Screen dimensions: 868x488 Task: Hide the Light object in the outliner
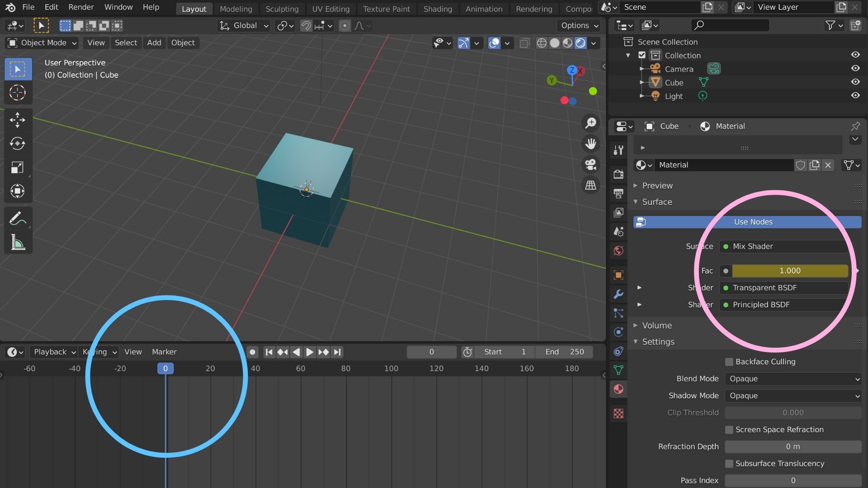856,95
